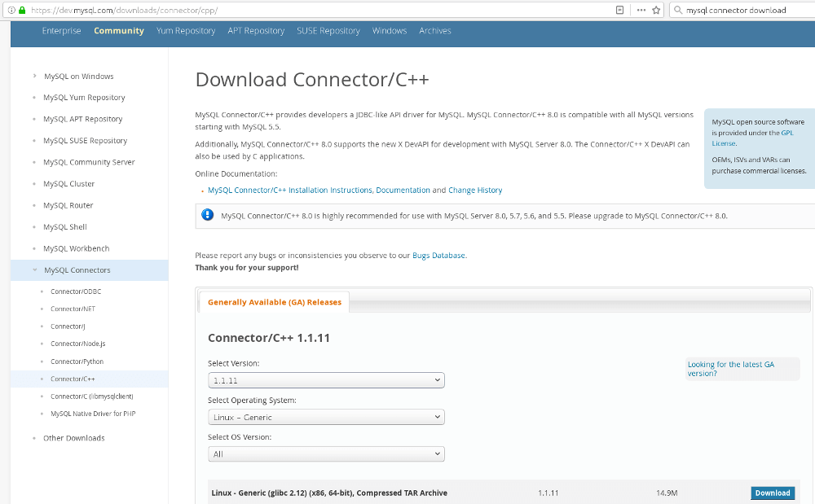This screenshot has height=504, width=815.
Task: Open the Select OS Version dropdown
Action: [326, 454]
